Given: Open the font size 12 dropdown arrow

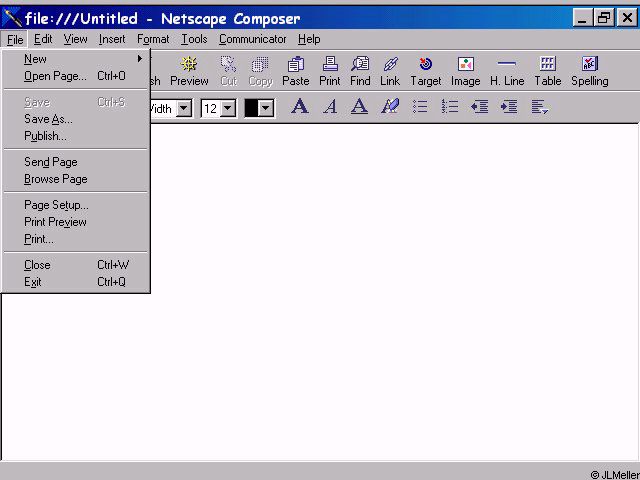Looking at the screenshot, I should tap(228, 109).
